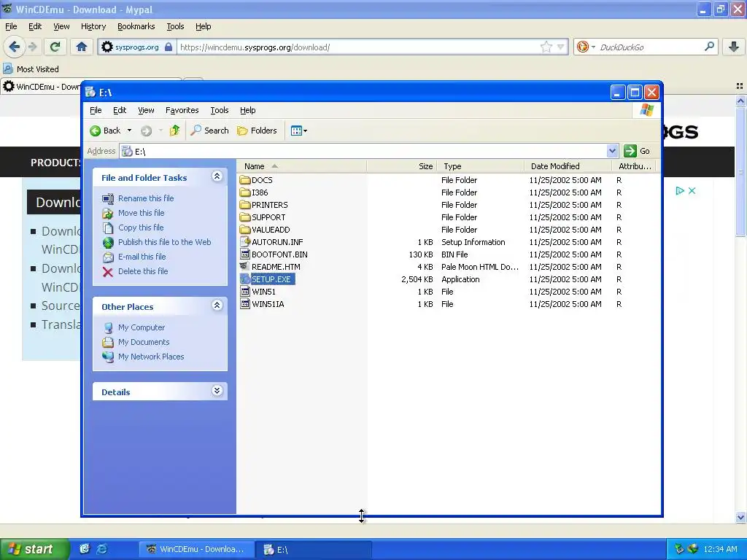This screenshot has height=560, width=747.
Task: Toggle the Folders pane button
Action: 258,131
